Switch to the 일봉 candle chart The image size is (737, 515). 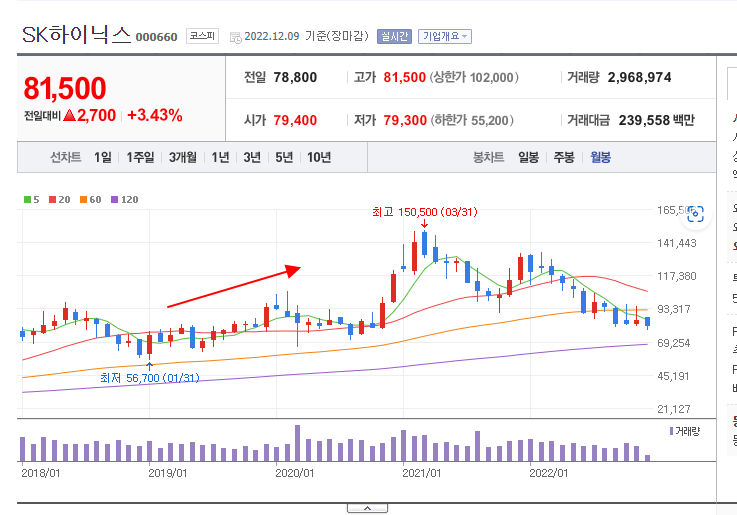[528, 157]
